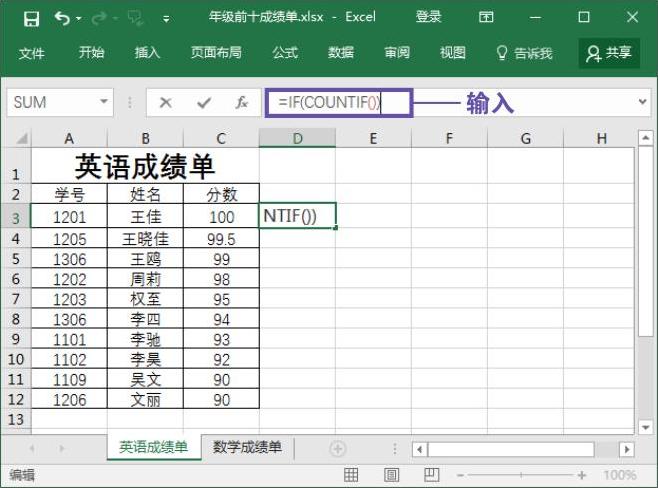Open Customize Quick Access Toolbar dropdown
Viewport: 658px width, 488px height.
[166, 19]
